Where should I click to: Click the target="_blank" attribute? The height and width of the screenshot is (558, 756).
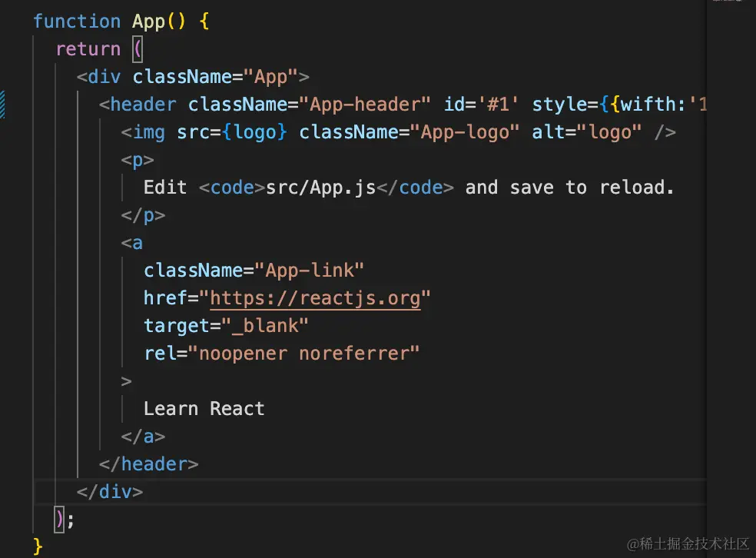point(226,326)
